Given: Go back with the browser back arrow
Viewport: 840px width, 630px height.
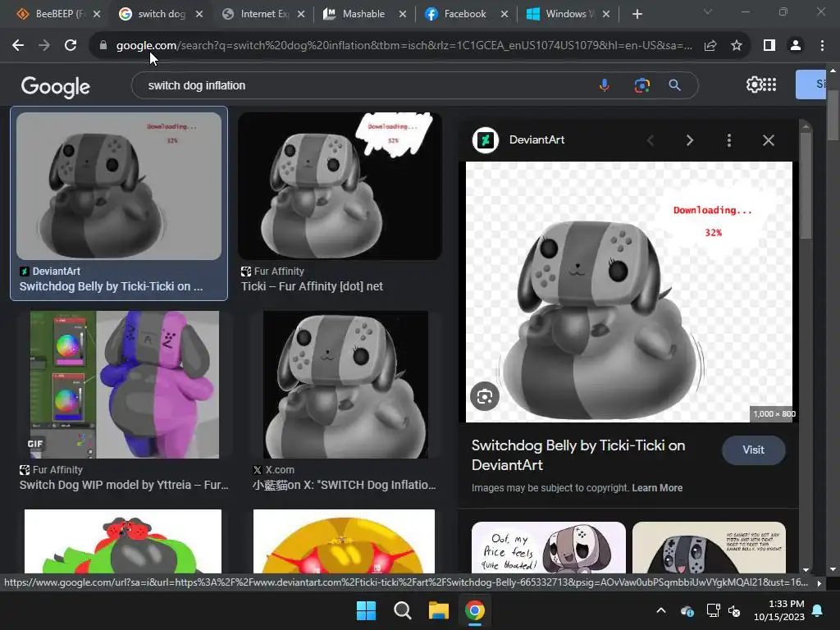Looking at the screenshot, I should click(x=18, y=46).
